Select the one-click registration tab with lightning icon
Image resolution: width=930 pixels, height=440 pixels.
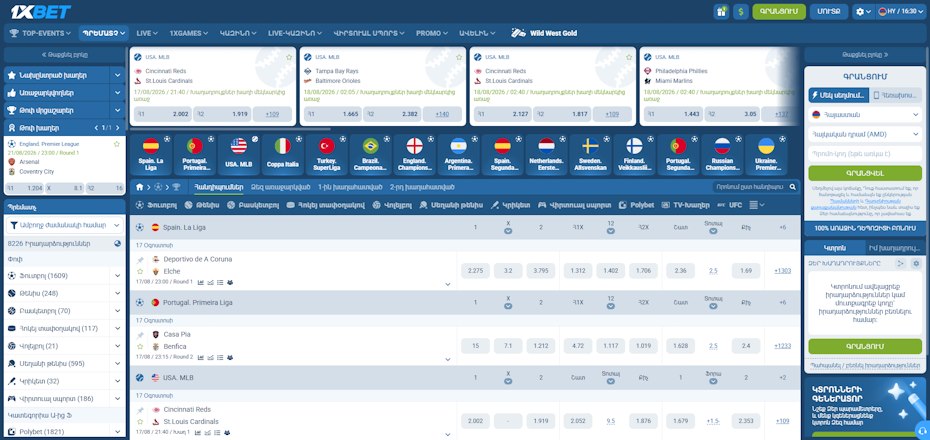pos(838,95)
